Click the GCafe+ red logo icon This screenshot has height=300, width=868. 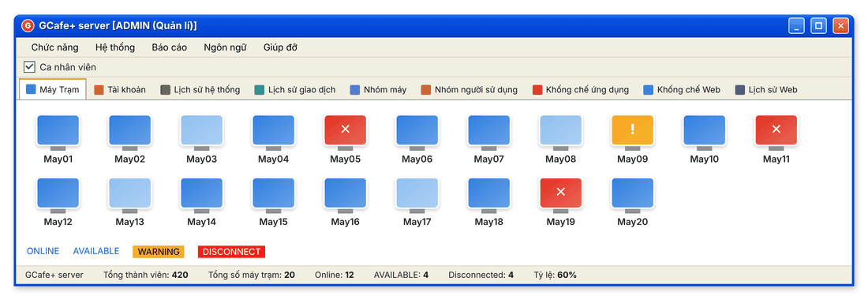tap(28, 25)
